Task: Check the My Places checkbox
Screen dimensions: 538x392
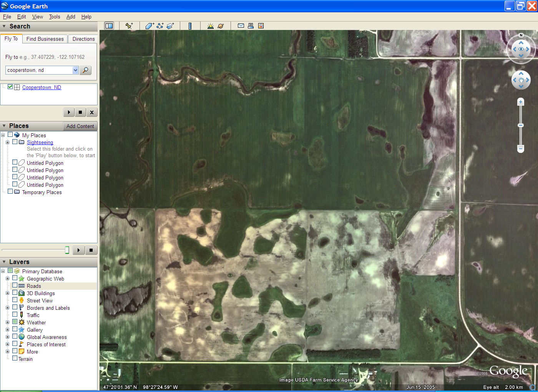Action: [10, 135]
